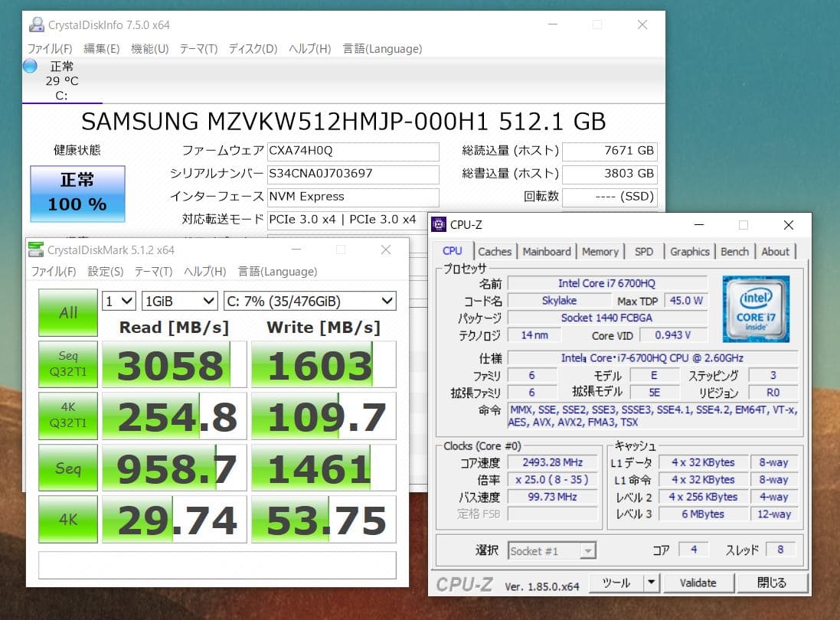840x620 pixels.
Task: Click the Validate button in CPU-Z
Action: 698,582
